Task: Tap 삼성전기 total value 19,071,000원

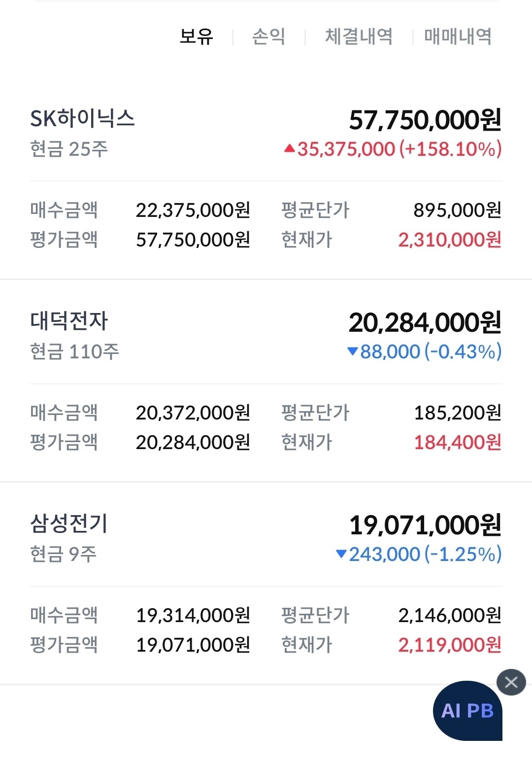Action: pos(425,525)
